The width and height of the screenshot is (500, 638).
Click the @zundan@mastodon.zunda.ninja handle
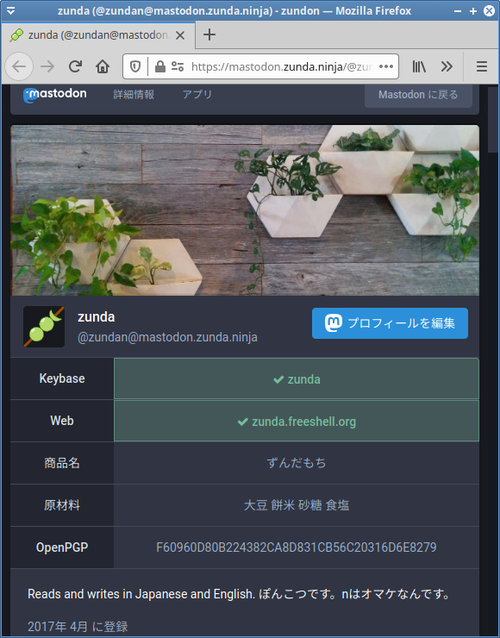167,337
